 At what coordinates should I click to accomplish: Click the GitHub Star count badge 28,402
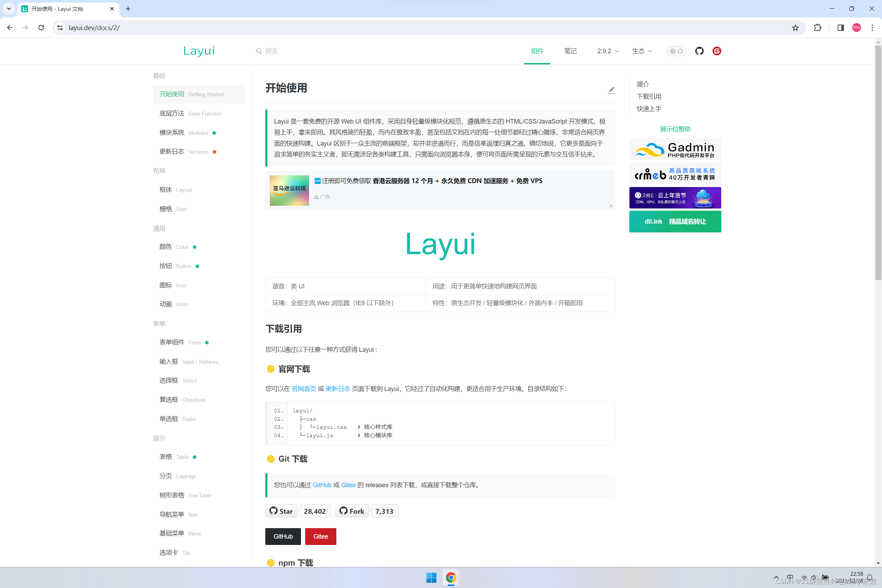tap(315, 511)
